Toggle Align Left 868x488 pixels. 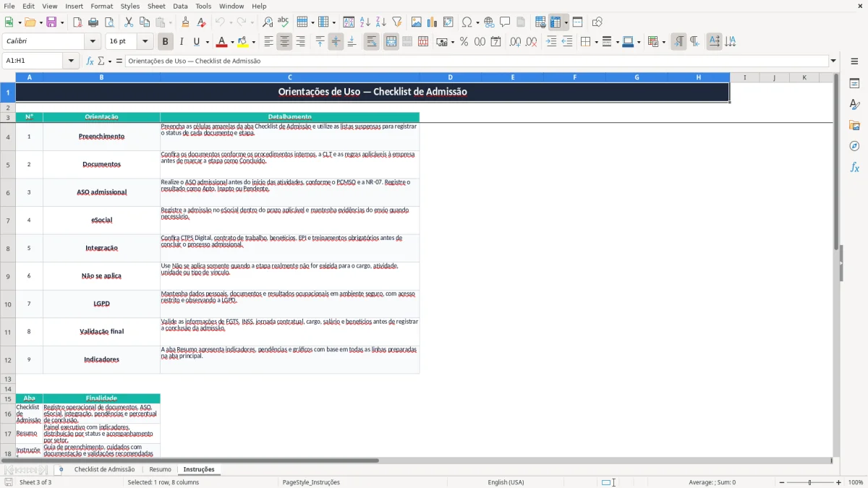[268, 42]
